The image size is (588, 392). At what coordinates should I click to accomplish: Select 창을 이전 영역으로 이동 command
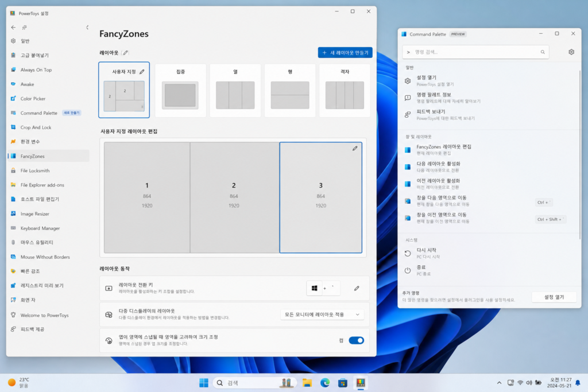tap(489, 218)
